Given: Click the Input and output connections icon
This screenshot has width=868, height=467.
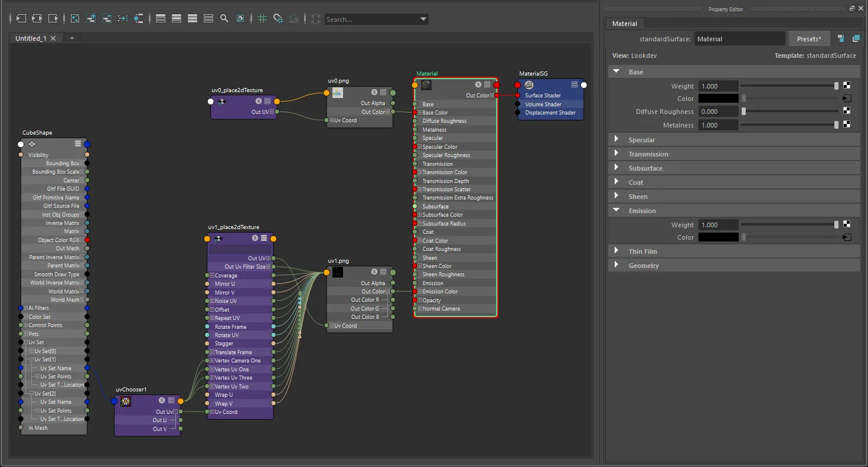Looking at the screenshot, I should click(x=37, y=19).
